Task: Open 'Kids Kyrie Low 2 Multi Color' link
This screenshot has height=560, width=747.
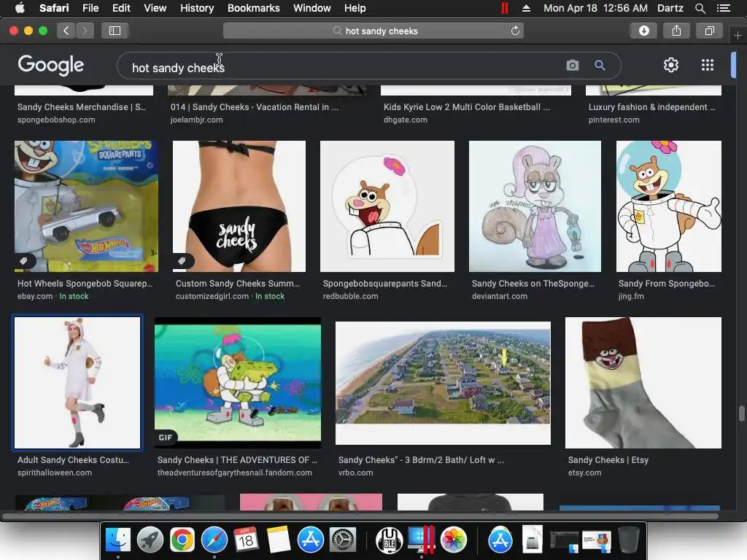Action: (467, 107)
